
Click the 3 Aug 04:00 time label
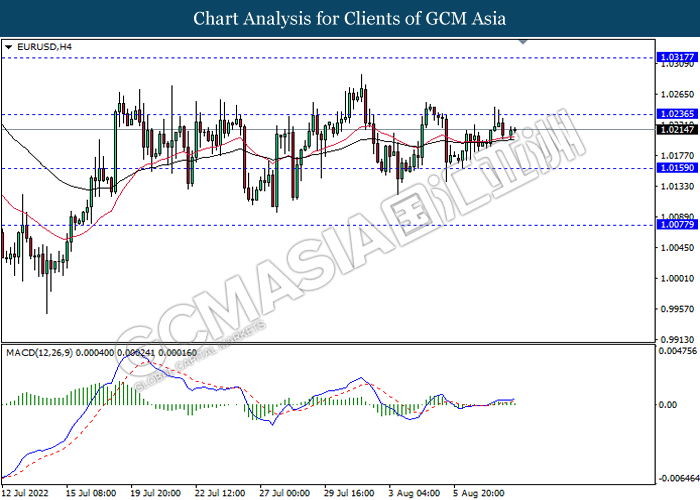pyautogui.click(x=414, y=493)
